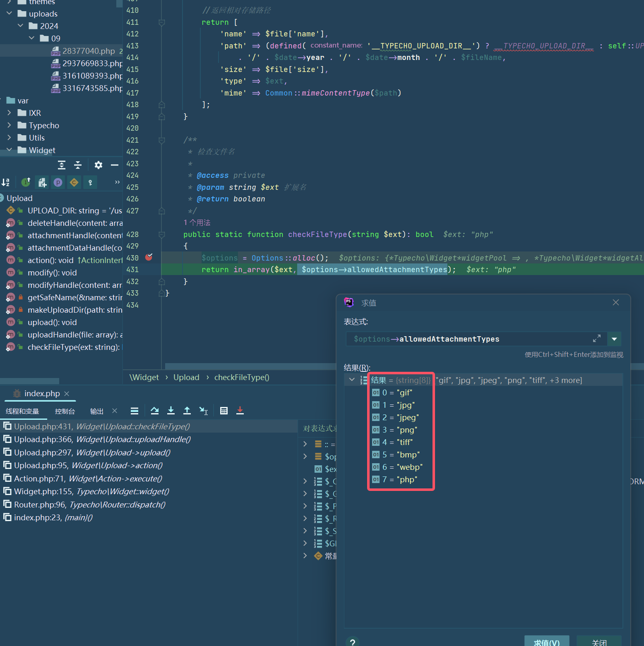Fold the method at line 428
Image resolution: width=644 pixels, height=646 pixels.
coord(162,234)
